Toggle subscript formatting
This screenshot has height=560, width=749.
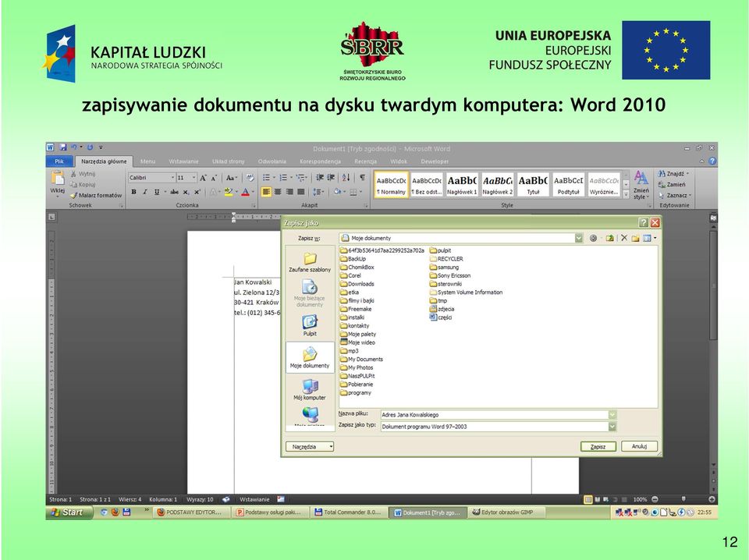186,192
